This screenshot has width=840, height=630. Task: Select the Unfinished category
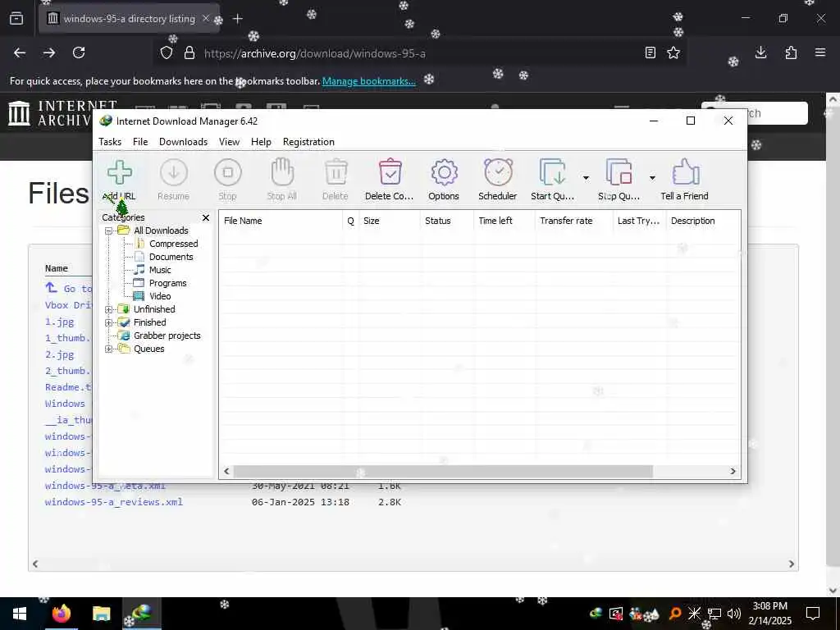(x=154, y=309)
